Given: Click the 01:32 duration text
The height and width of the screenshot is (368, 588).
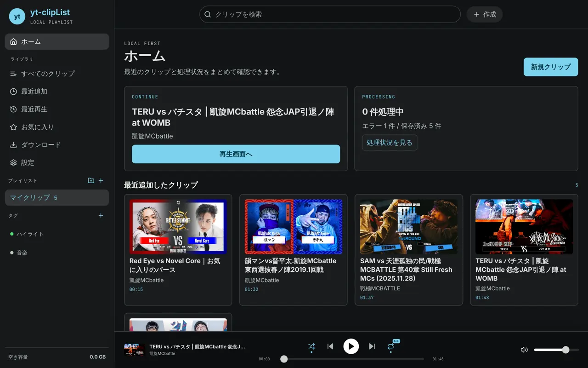Looking at the screenshot, I should [x=251, y=289].
